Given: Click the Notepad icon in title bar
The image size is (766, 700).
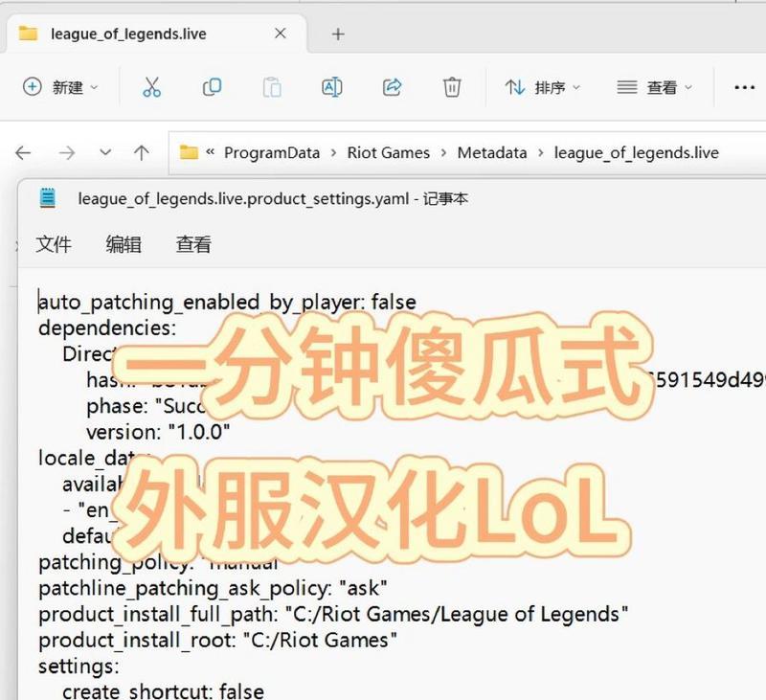Looking at the screenshot, I should (x=47, y=198).
